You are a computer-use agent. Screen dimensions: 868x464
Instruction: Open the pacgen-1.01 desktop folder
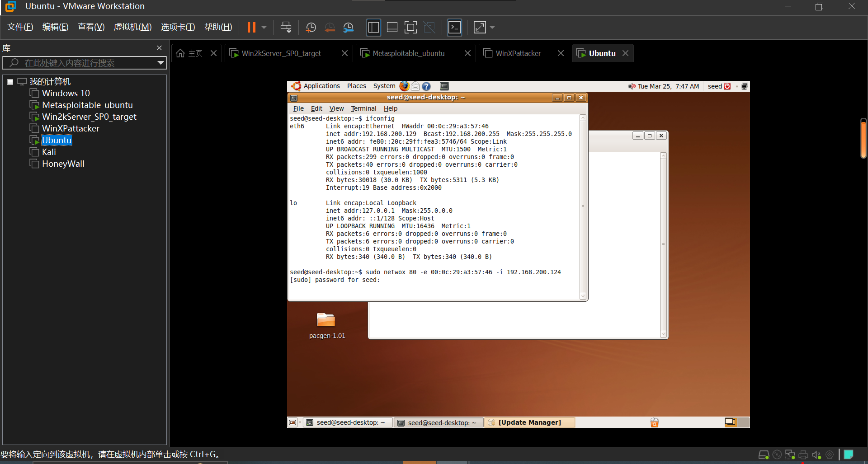tap(326, 325)
